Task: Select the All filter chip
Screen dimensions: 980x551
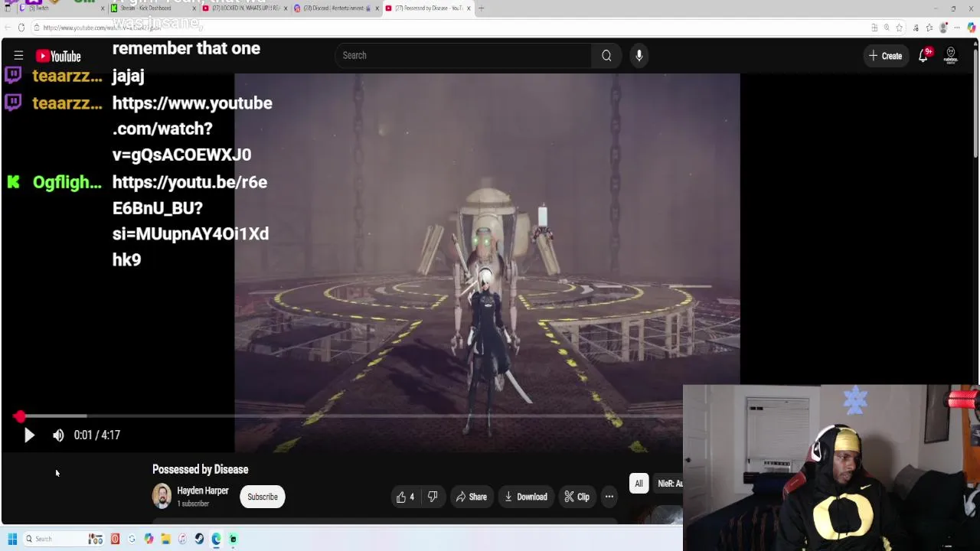Action: click(639, 483)
